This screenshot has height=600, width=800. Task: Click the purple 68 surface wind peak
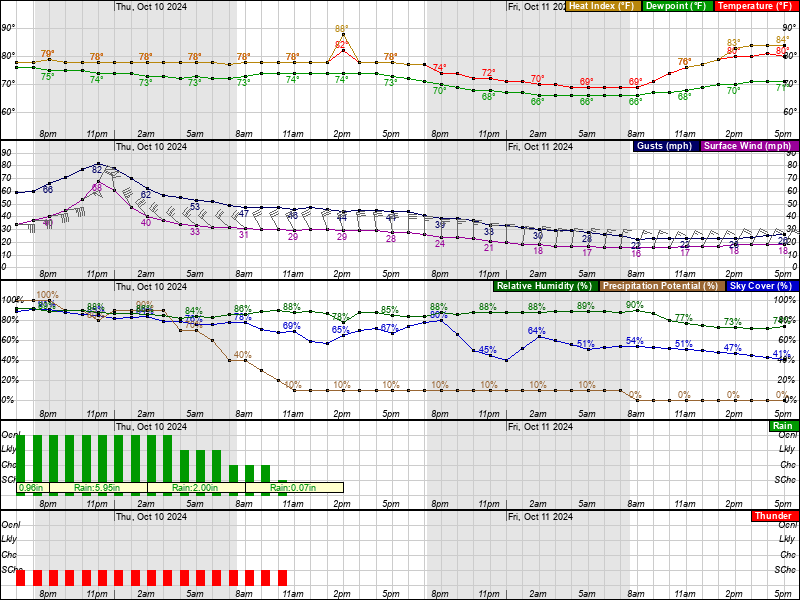97,188
